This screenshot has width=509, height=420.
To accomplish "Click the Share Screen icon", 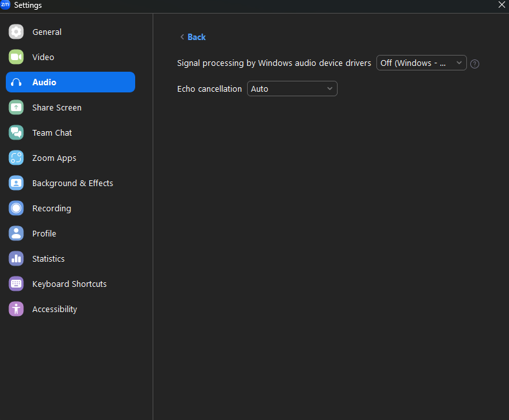I will 16,107.
